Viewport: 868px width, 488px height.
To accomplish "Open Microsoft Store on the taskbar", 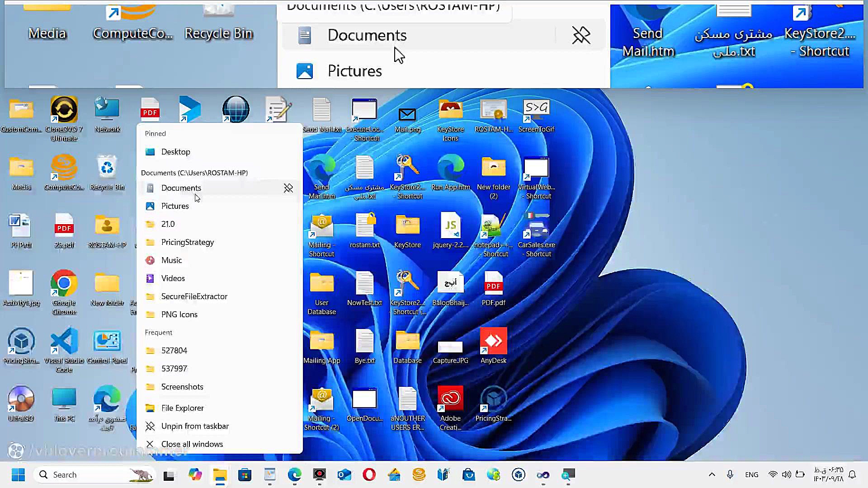I will (x=245, y=475).
